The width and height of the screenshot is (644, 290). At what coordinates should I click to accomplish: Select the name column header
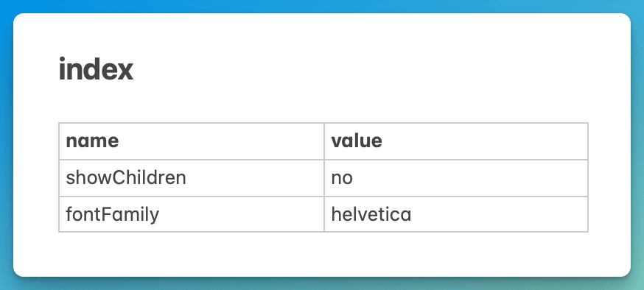coord(192,141)
